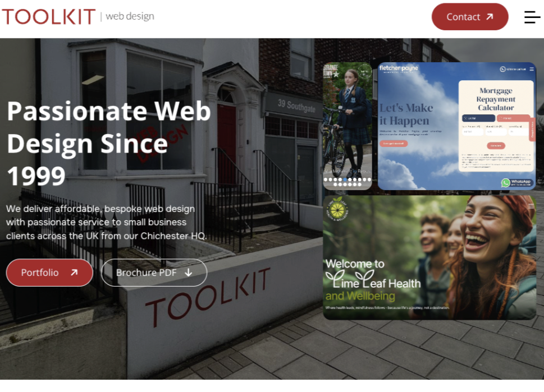Click the 'Let's Make it Happen' text
Screen dimensions: 544x392
406,114
